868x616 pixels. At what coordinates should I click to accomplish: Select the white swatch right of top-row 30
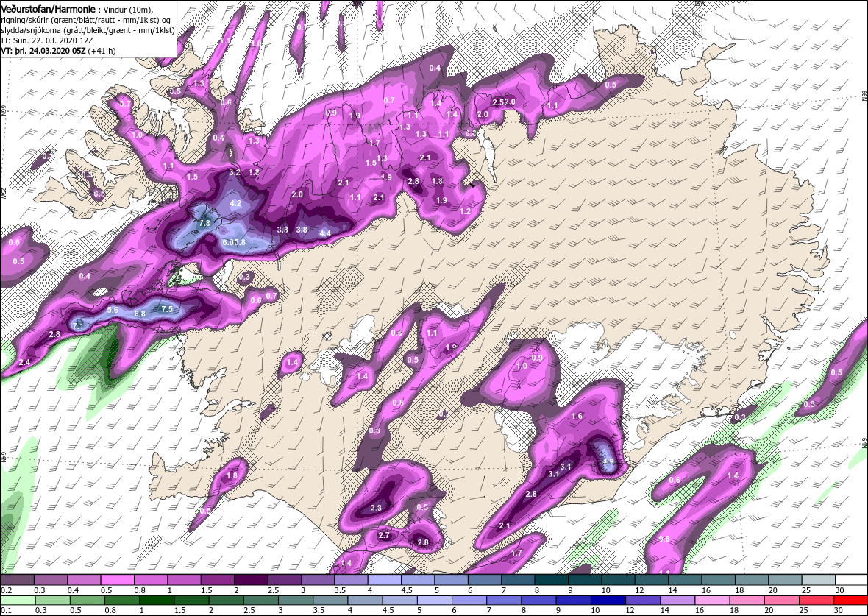tap(851, 579)
